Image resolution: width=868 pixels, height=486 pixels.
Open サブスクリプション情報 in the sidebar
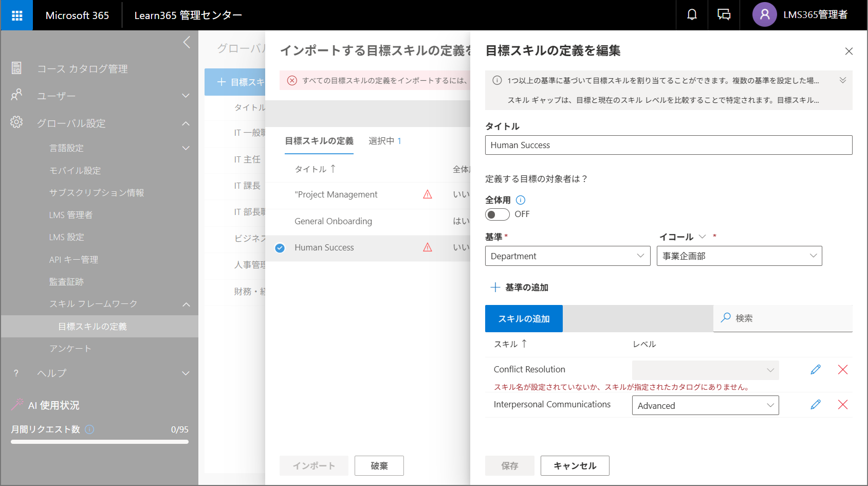(97, 192)
